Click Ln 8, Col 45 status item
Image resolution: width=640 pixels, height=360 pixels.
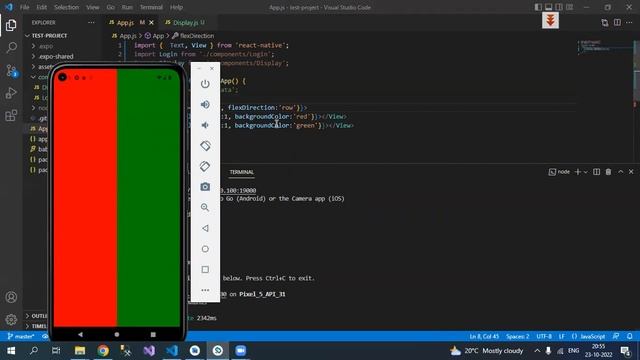tap(484, 336)
